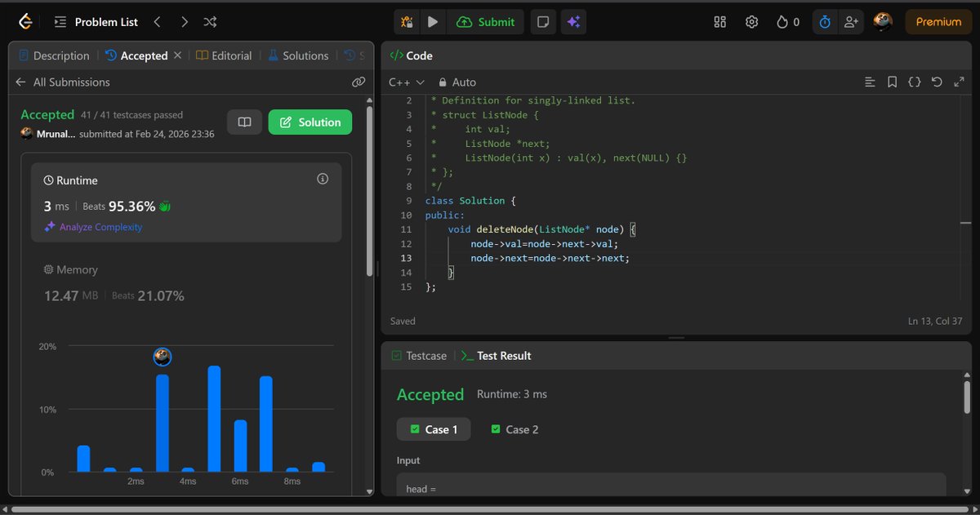Select Case 2

[x=514, y=429]
